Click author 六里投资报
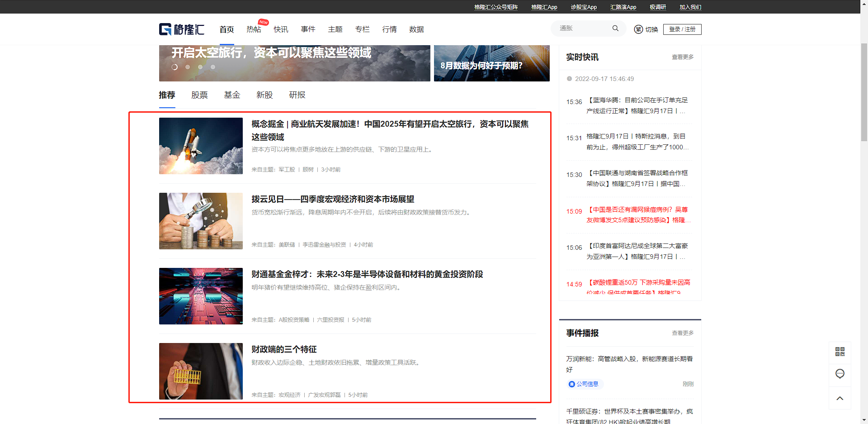The height and width of the screenshot is (424, 868). pyautogui.click(x=330, y=320)
